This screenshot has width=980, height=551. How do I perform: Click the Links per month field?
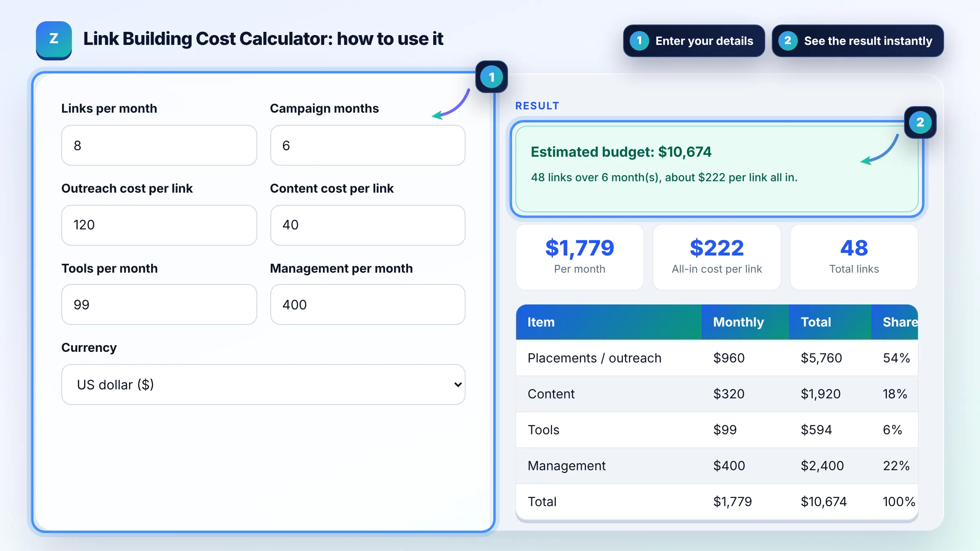tap(159, 145)
